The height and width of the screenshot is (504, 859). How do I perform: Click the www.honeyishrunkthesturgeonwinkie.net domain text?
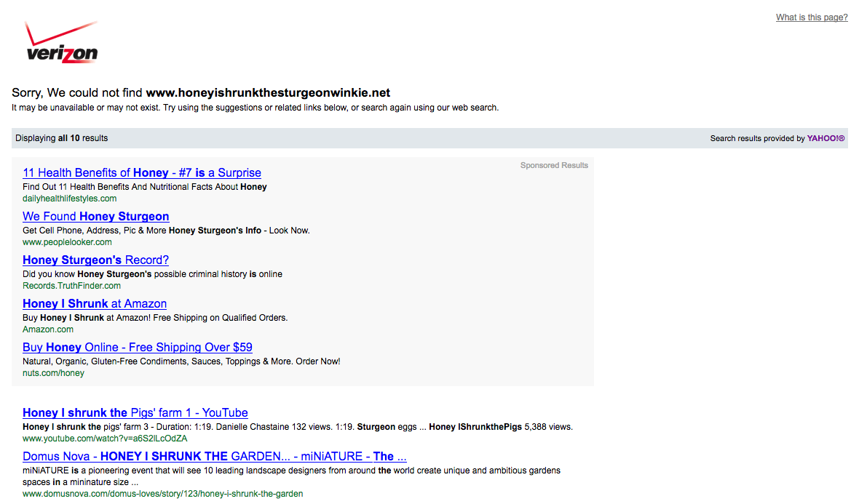coord(268,93)
